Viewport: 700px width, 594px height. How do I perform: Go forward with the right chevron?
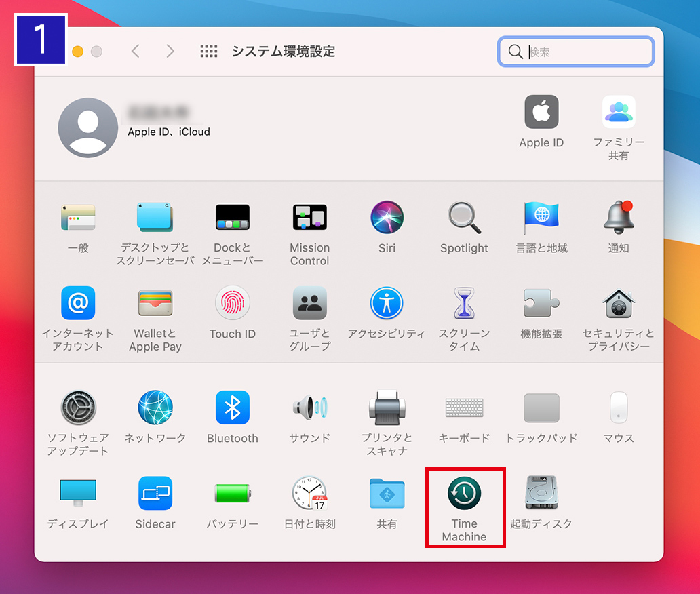click(170, 52)
